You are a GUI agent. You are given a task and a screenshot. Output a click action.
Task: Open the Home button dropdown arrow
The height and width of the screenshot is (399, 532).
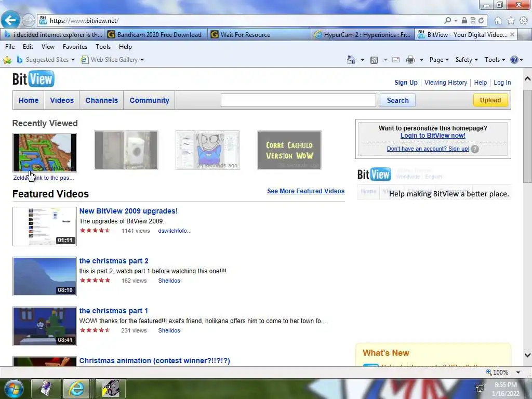point(362,60)
